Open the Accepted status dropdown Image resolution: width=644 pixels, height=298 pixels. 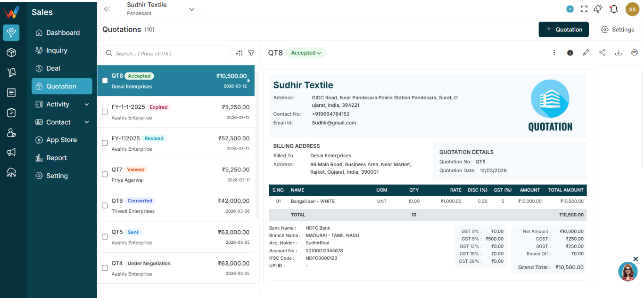pos(306,53)
